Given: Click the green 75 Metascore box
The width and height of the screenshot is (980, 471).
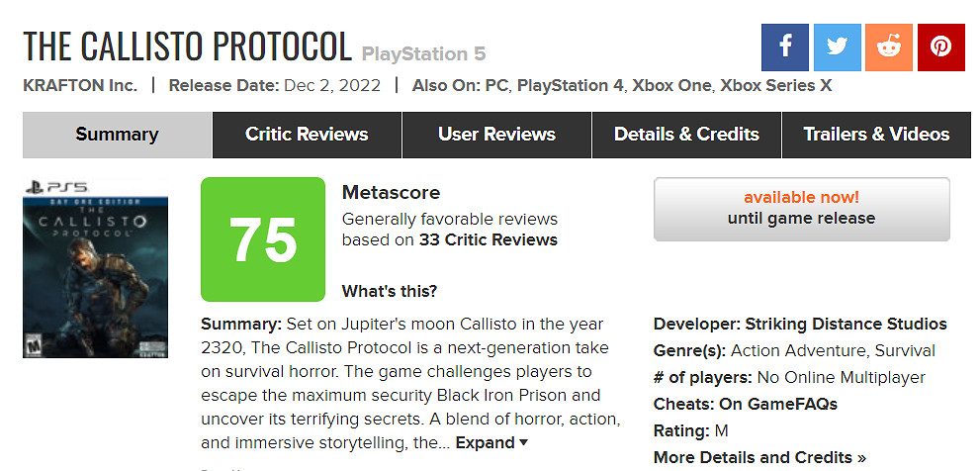Looking at the screenshot, I should (263, 239).
